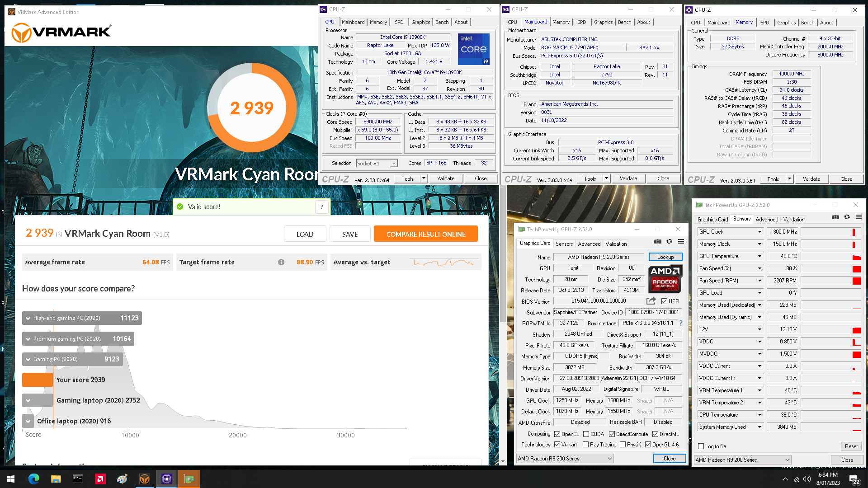Viewport: 868px width, 488px height.
Task: Switch to GPU-Z from taskbar
Action: point(189,479)
